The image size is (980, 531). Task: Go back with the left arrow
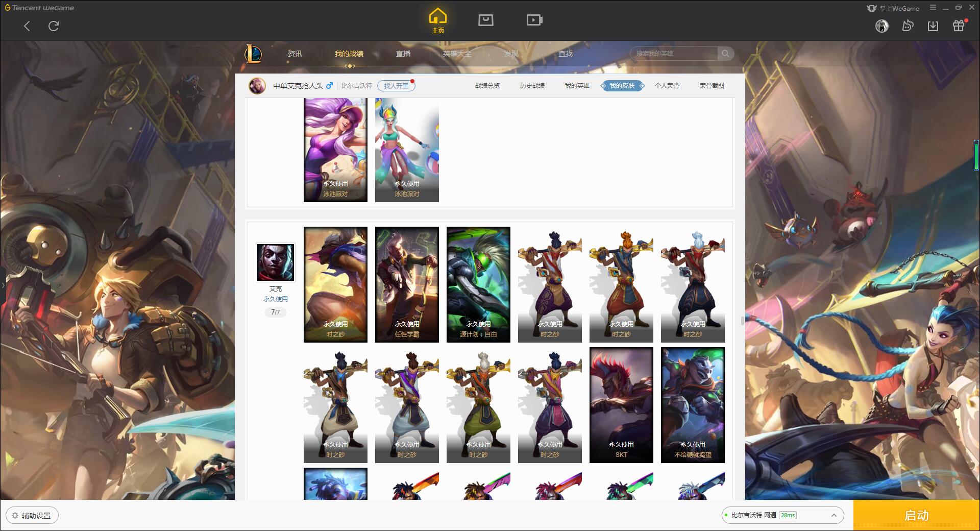pos(27,26)
